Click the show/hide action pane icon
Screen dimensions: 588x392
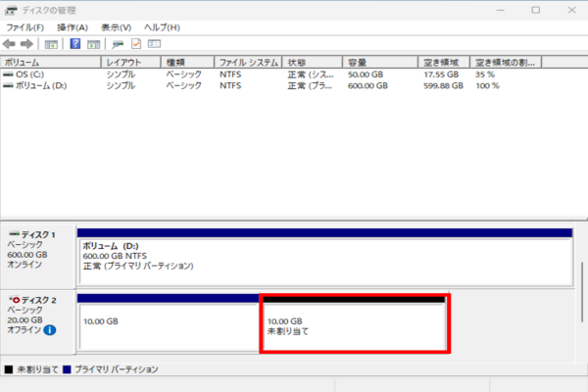coord(93,44)
